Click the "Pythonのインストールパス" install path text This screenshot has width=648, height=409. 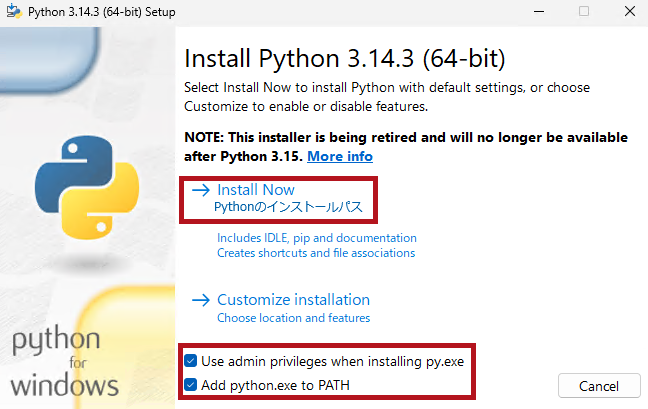(x=288, y=208)
